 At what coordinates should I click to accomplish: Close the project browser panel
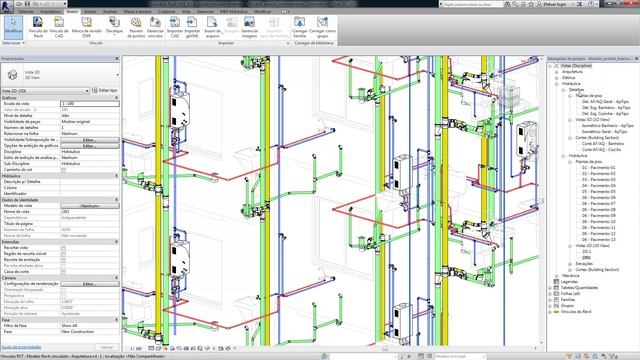(x=636, y=59)
